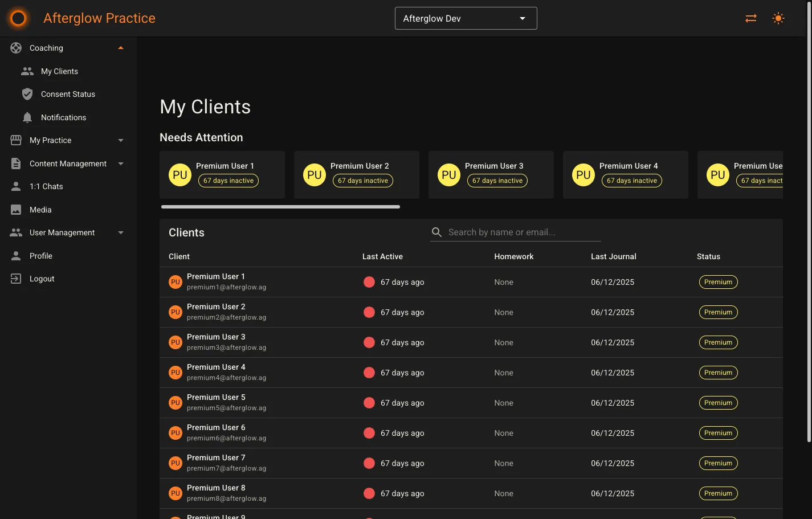Open the Notifications bell in the sidebar

(63, 117)
